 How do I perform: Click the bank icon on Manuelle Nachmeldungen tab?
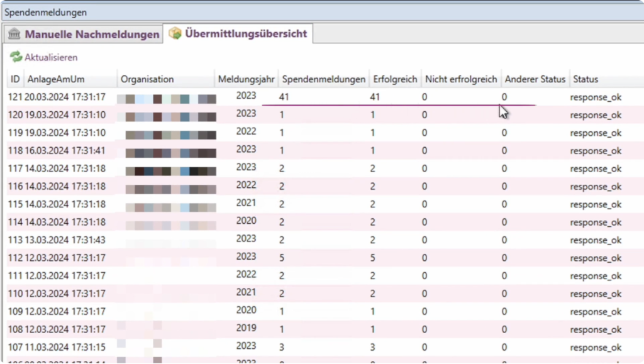tap(14, 34)
